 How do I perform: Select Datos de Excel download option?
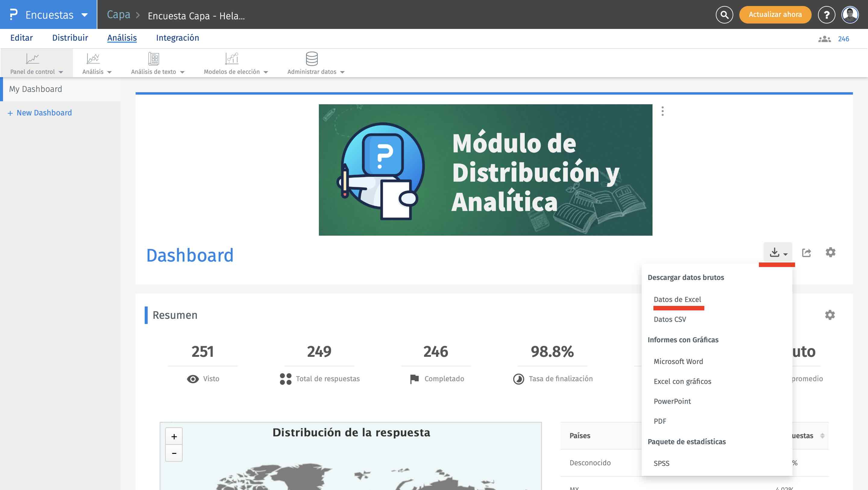point(677,299)
